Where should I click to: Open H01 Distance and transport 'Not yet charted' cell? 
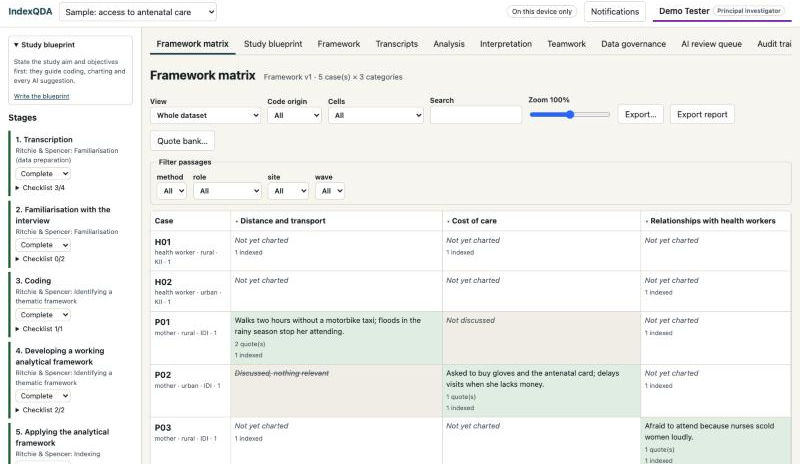pyautogui.click(x=336, y=251)
